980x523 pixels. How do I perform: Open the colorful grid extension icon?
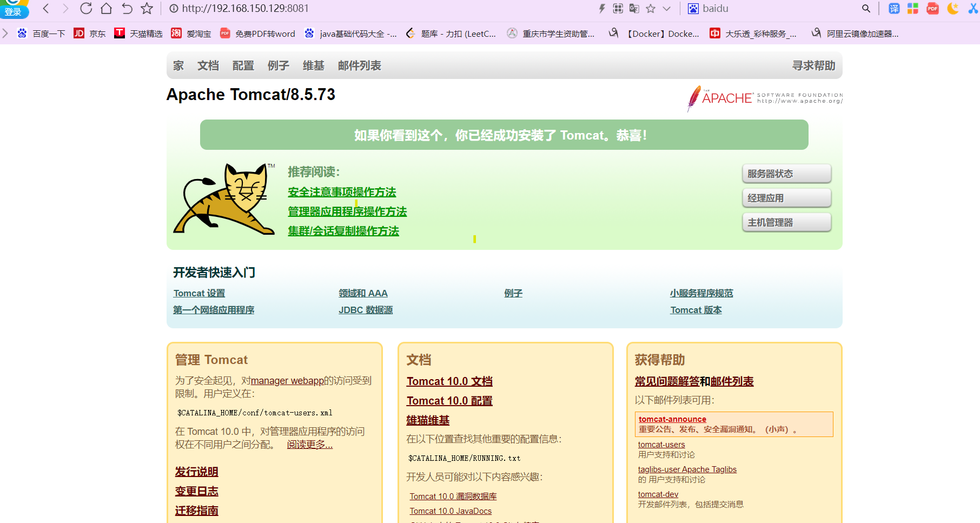pos(913,8)
